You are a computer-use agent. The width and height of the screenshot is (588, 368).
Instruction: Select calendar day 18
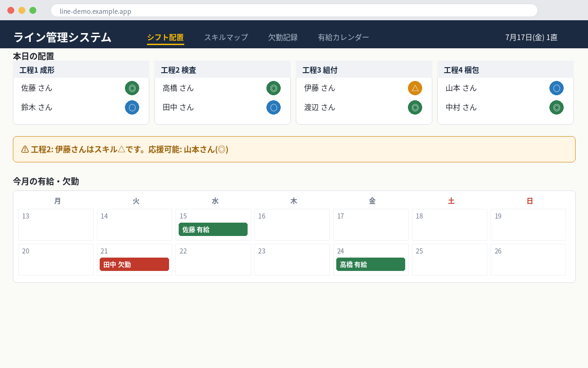[x=450, y=224]
